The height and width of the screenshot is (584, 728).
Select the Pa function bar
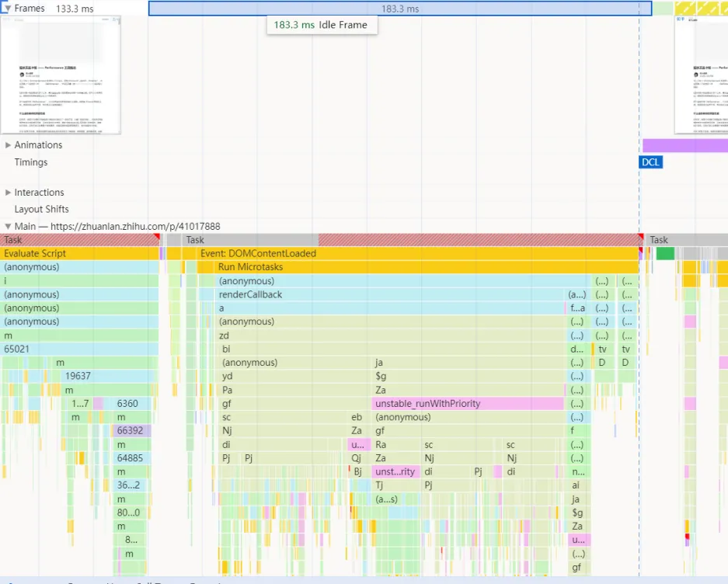(x=295, y=390)
